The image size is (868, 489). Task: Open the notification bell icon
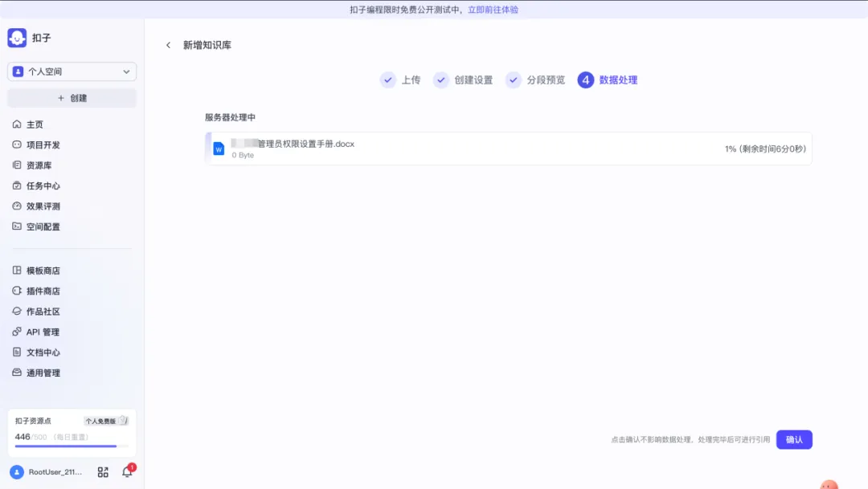click(x=127, y=472)
